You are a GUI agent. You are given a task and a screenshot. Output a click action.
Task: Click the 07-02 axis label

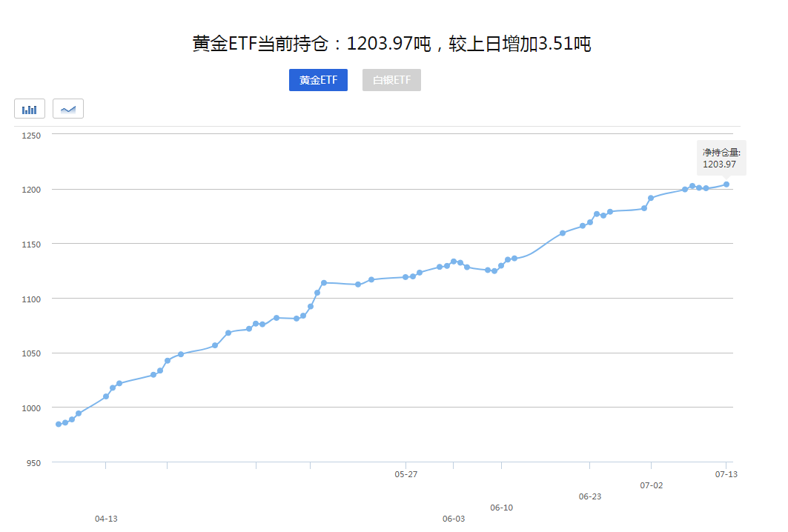point(652,485)
